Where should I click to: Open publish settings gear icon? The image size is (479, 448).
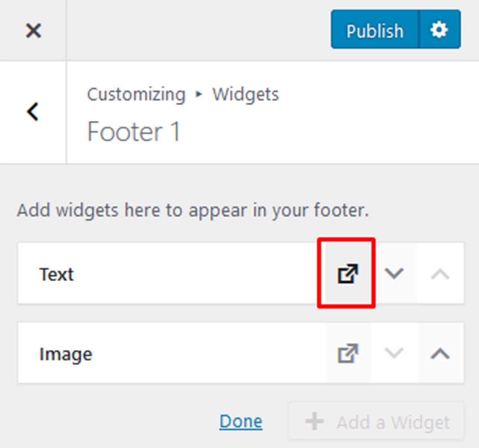(x=440, y=29)
